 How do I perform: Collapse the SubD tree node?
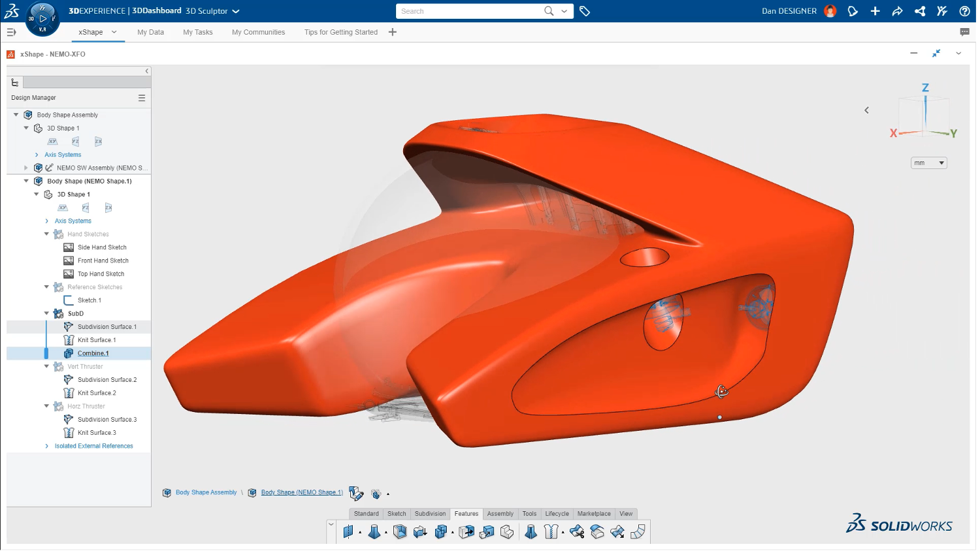tap(46, 314)
